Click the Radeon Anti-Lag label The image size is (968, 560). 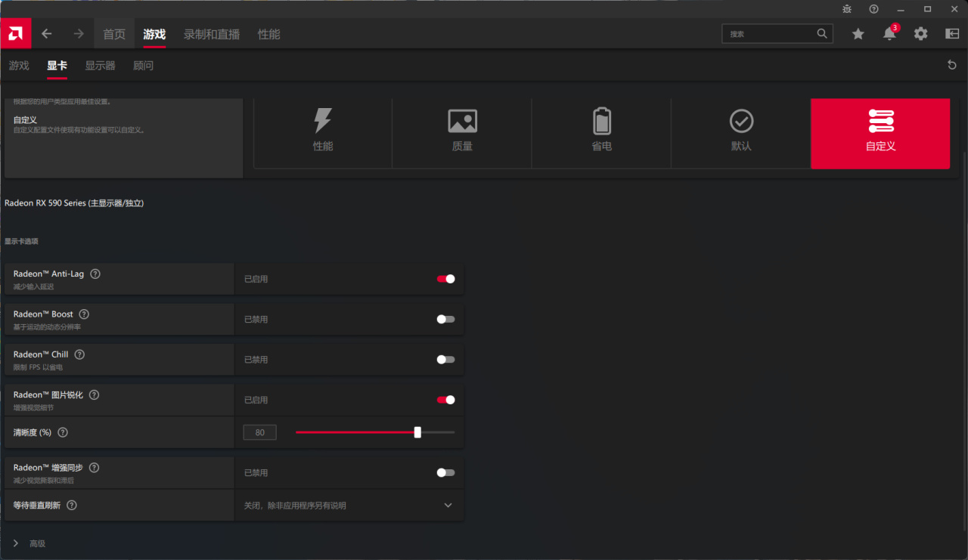pyautogui.click(x=48, y=274)
